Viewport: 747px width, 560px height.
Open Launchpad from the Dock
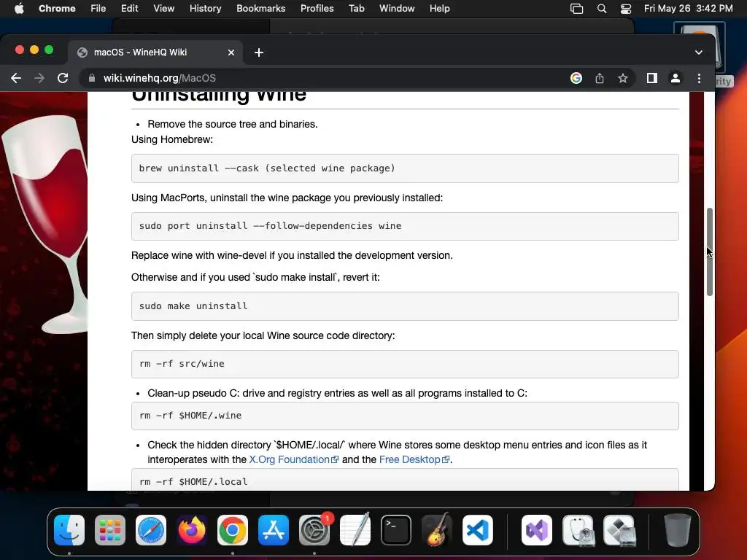pyautogui.click(x=110, y=530)
